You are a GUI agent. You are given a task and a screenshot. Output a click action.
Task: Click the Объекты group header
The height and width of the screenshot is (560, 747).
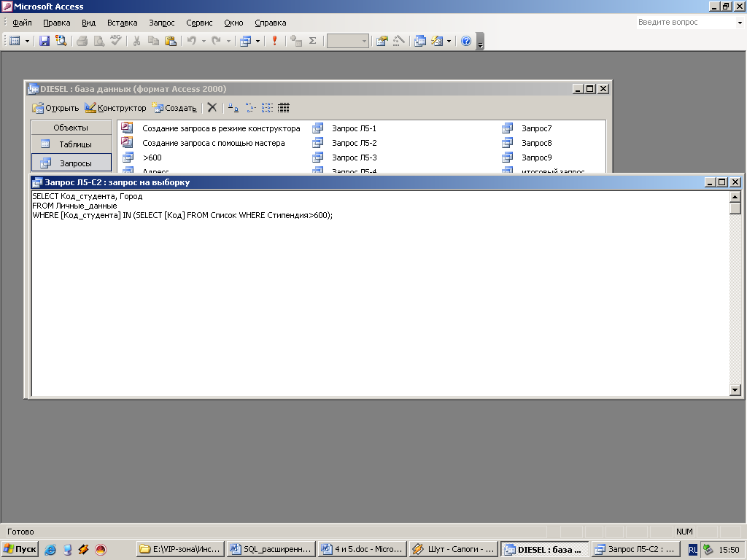pyautogui.click(x=71, y=128)
